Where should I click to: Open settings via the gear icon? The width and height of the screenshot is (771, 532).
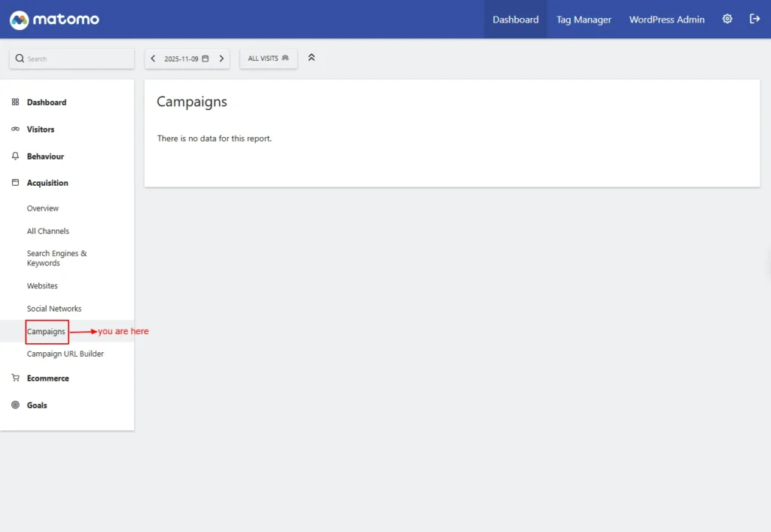727,20
